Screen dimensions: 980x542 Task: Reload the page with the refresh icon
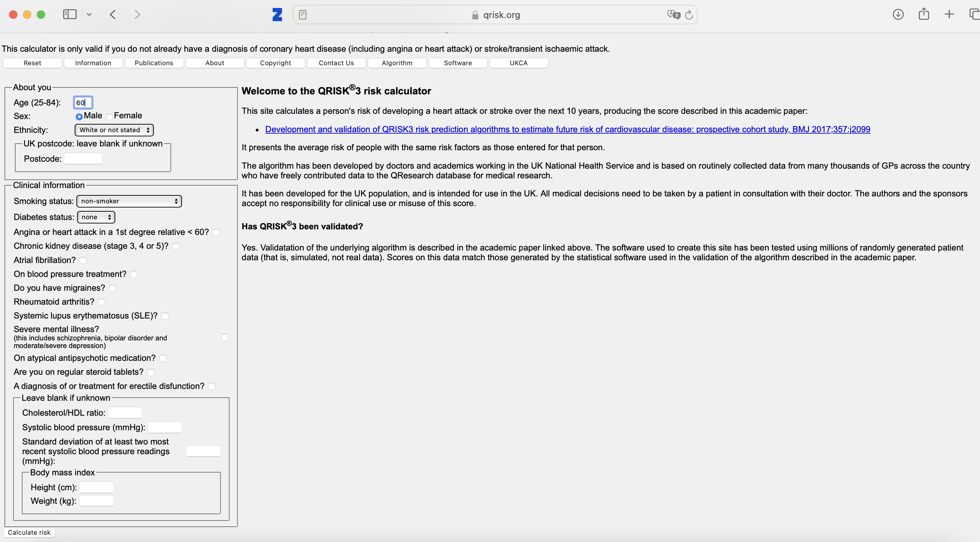[689, 15]
